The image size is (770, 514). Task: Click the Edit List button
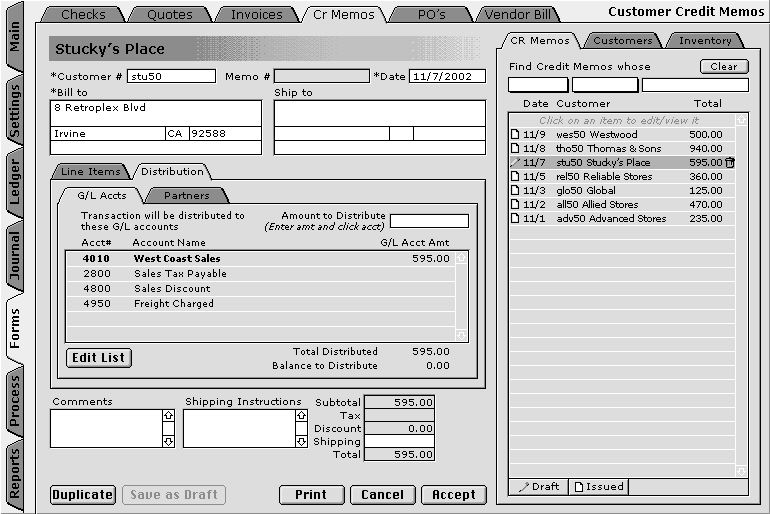(99, 357)
